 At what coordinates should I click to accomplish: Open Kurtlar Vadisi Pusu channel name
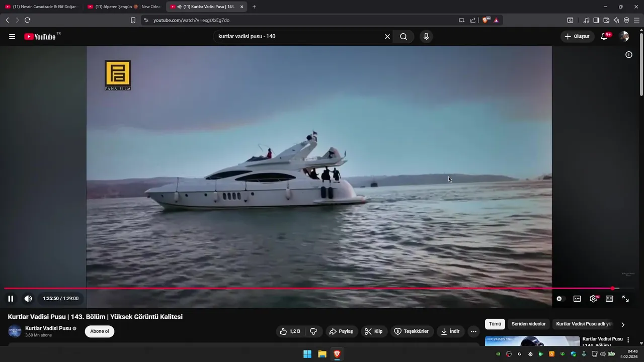click(48, 328)
